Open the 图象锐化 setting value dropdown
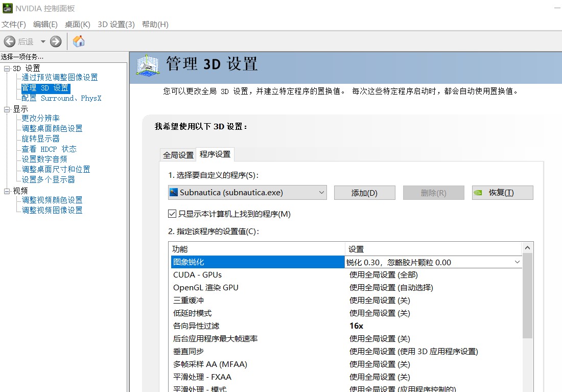Viewport: 562px width, 392px height. pyautogui.click(x=517, y=262)
